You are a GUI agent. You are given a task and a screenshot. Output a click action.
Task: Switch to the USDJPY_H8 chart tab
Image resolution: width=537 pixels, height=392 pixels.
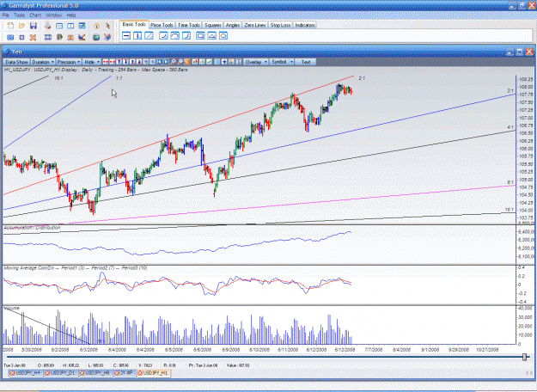click(95, 373)
